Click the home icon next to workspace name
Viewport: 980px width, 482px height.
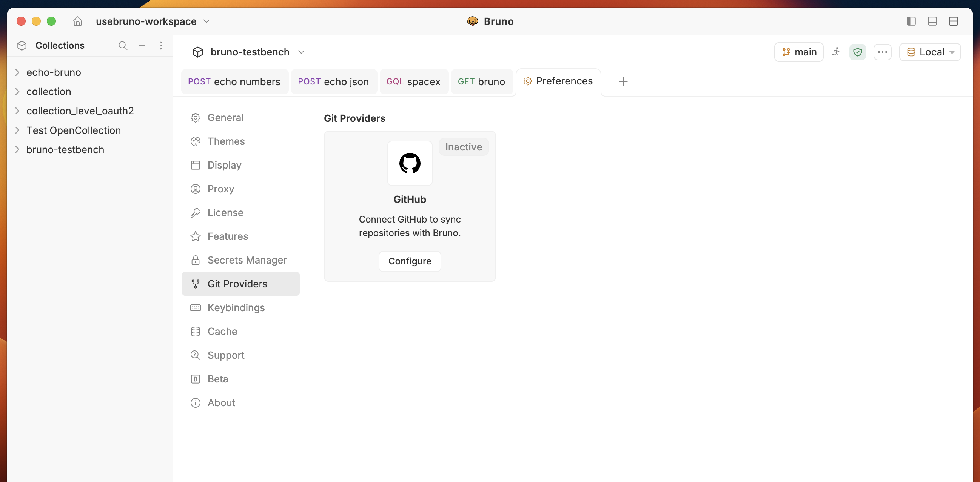(78, 21)
